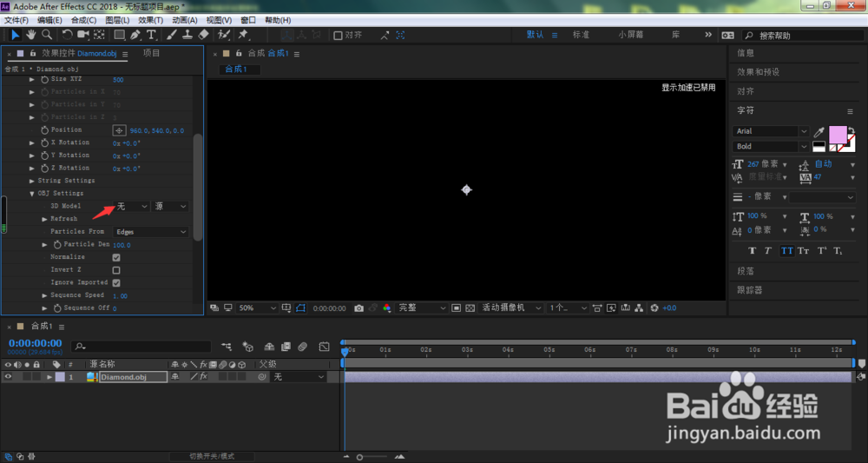
Task: Open the 跟踪器 panel
Action: click(750, 289)
